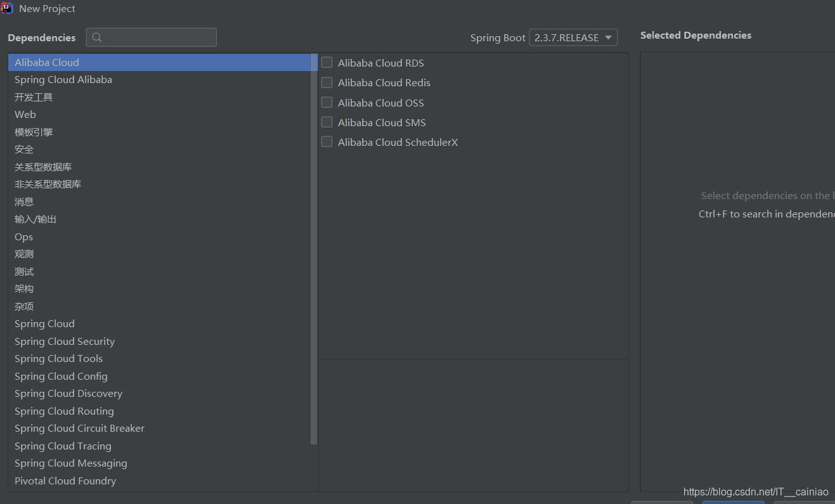Choose Spring Cloud Routing category
Viewport: 835px width, 504px height.
point(159,411)
